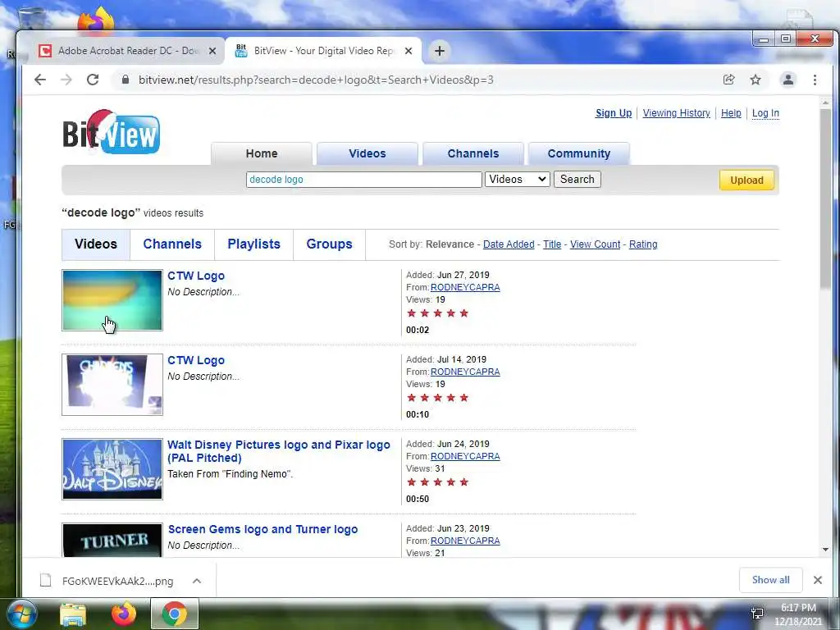This screenshot has height=630, width=840.
Task: Reload the BitView page
Action: click(x=93, y=80)
